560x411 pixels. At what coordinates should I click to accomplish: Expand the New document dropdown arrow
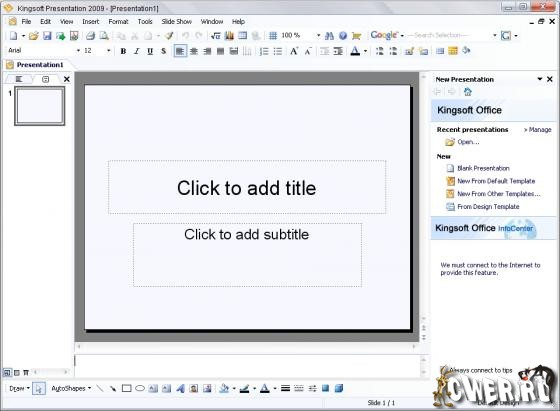click(23, 36)
